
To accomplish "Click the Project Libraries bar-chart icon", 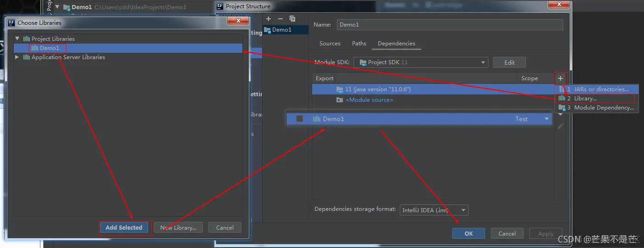I will tap(27, 39).
